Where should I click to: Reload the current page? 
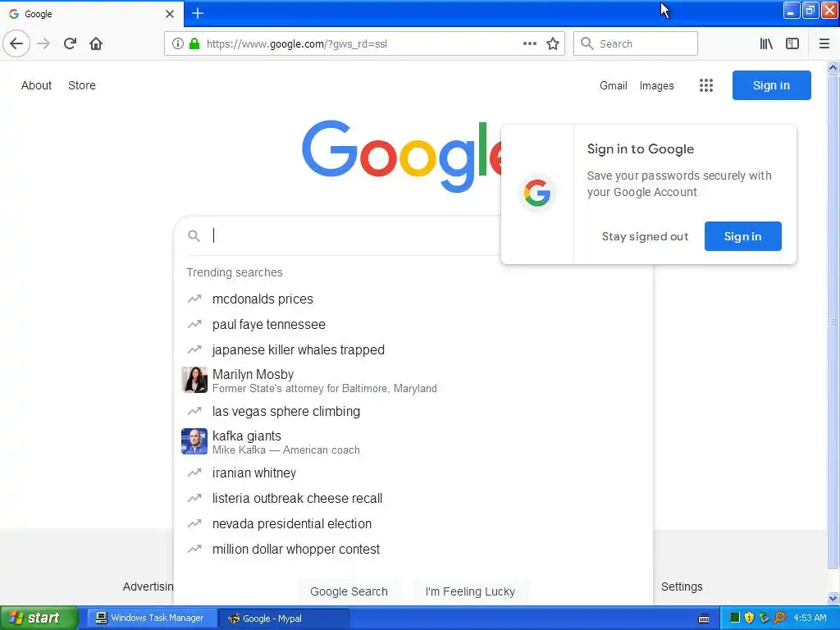70,43
